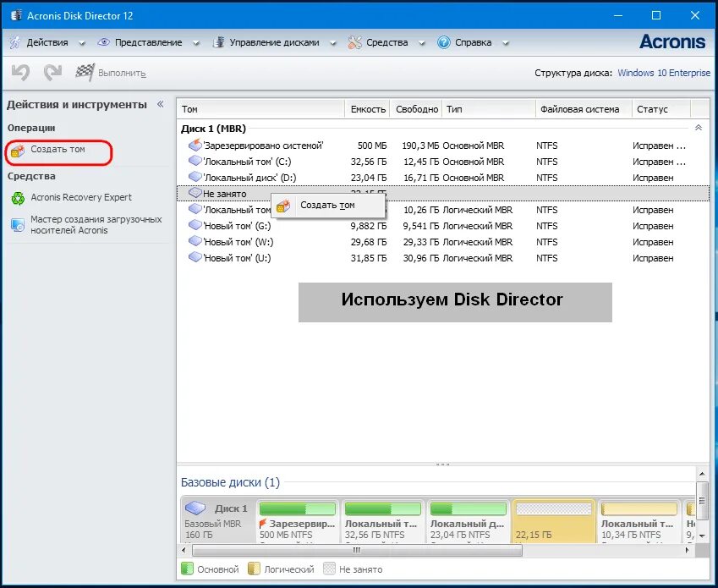This screenshot has width=718, height=588.
Task: Open the Представление menu
Action: click(x=148, y=42)
